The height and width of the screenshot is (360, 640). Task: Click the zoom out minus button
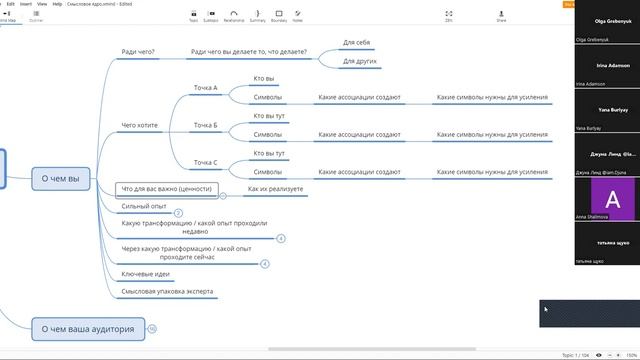click(x=609, y=355)
